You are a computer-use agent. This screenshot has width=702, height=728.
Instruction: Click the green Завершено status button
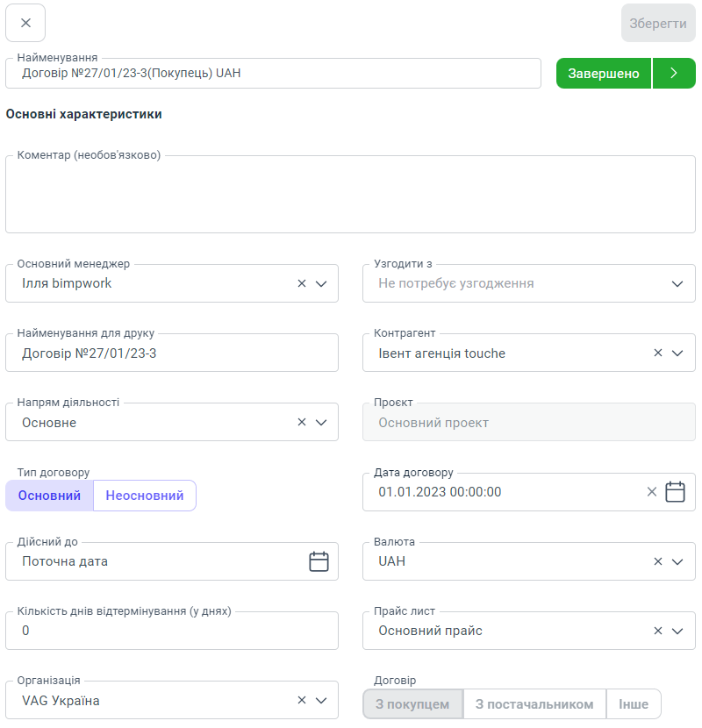pyautogui.click(x=604, y=74)
